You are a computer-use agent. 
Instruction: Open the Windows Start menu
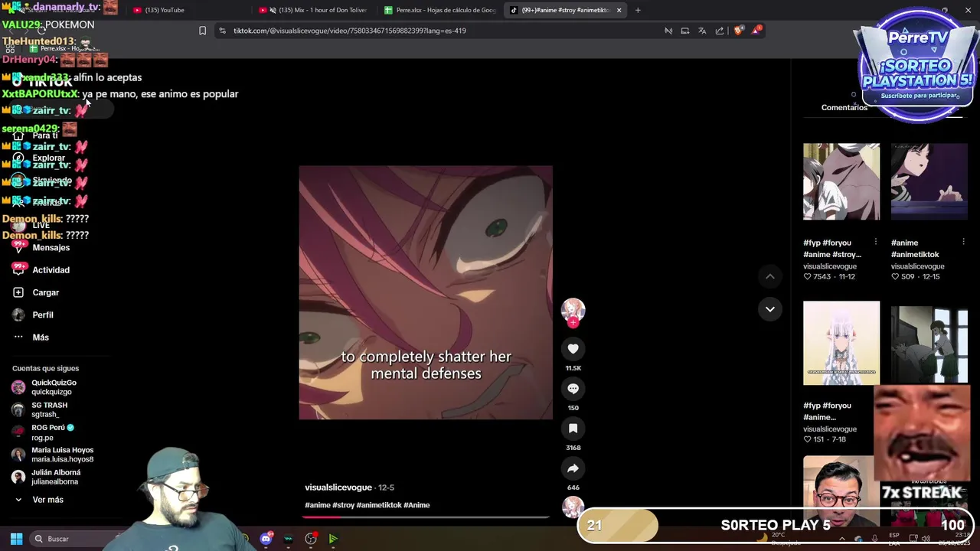(x=16, y=539)
